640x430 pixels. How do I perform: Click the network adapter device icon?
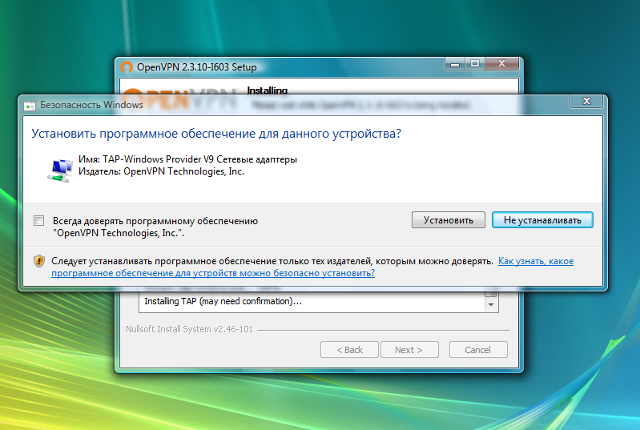point(60,170)
